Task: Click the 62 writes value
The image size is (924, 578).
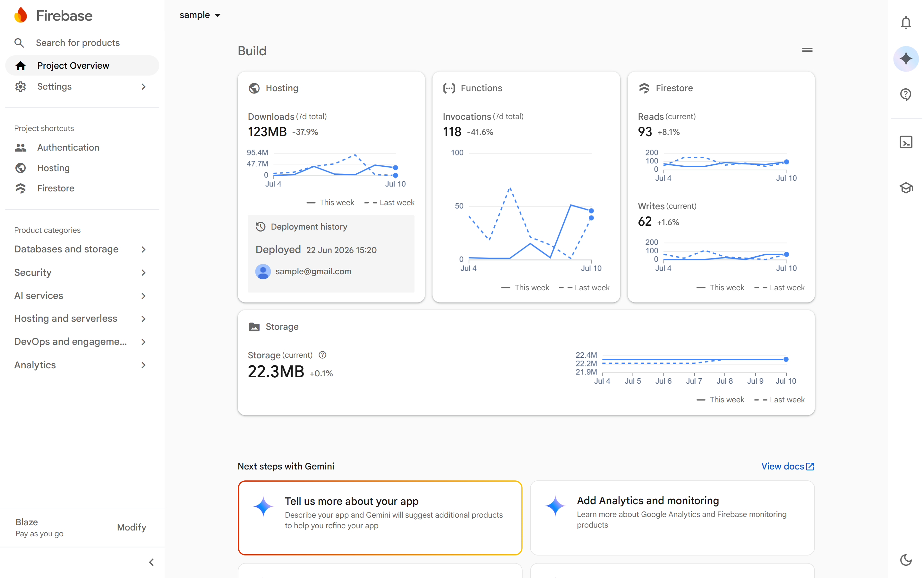Action: coord(645,222)
